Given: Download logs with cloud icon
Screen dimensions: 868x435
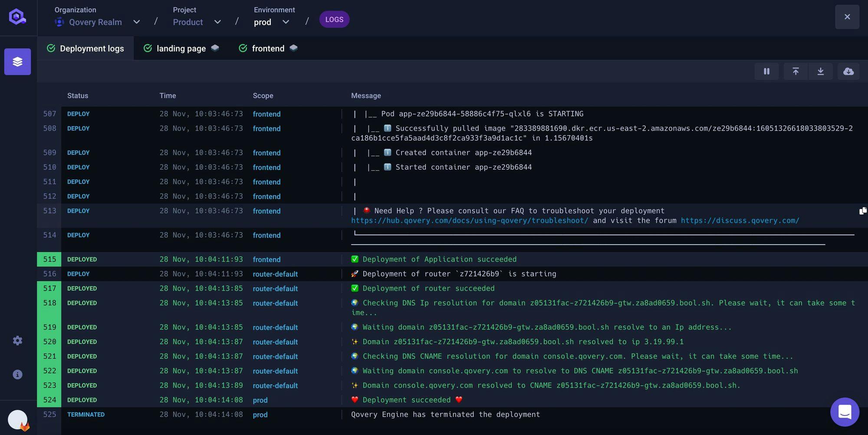Looking at the screenshot, I should pos(848,72).
